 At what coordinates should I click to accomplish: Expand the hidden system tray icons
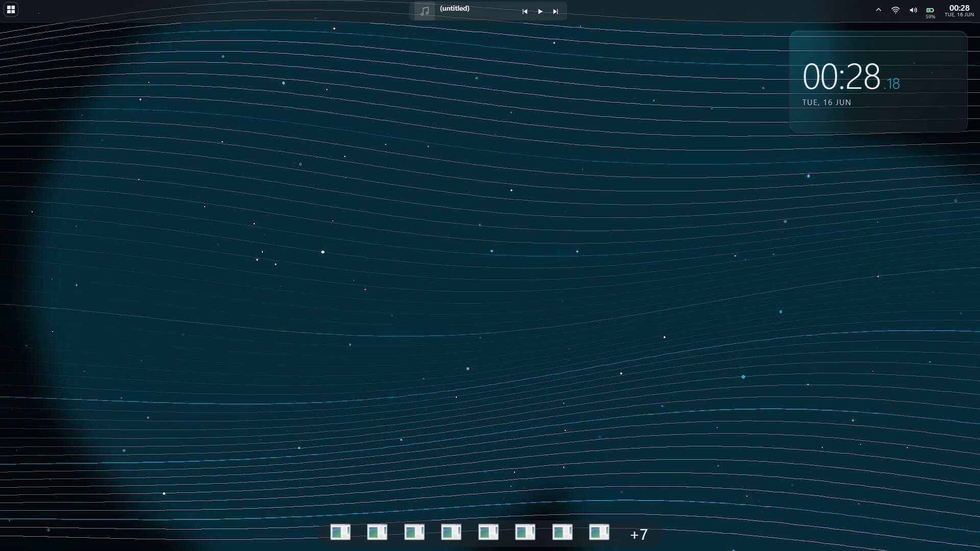tap(878, 10)
